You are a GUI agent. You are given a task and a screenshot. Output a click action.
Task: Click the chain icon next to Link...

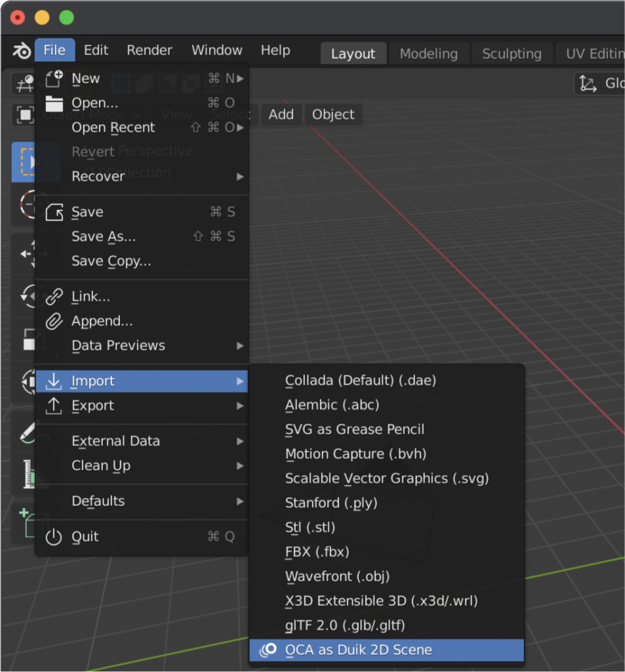pos(54,297)
